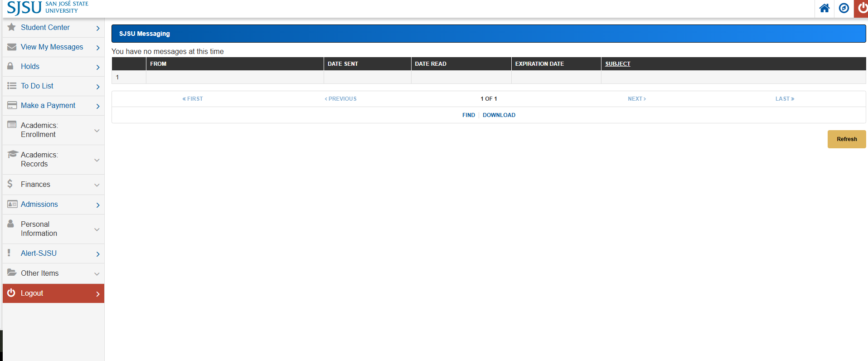Screen dimensions: 868x361
Task: Click the SJSU Messaging header bar
Action: coord(489,34)
